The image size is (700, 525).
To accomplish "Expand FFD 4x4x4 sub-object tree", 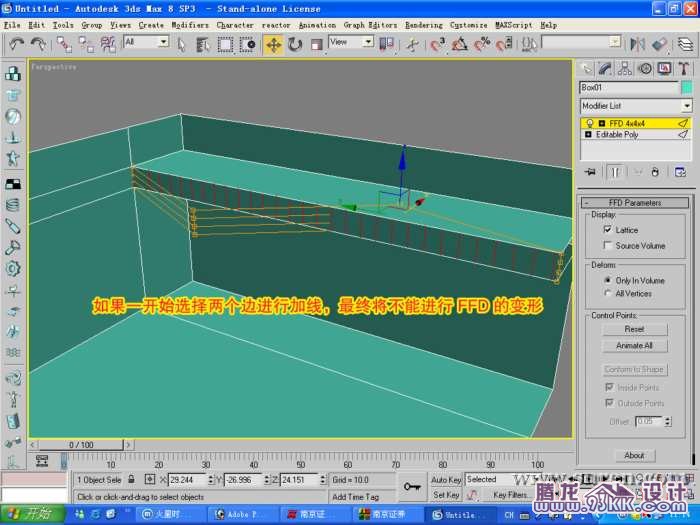I will point(602,123).
